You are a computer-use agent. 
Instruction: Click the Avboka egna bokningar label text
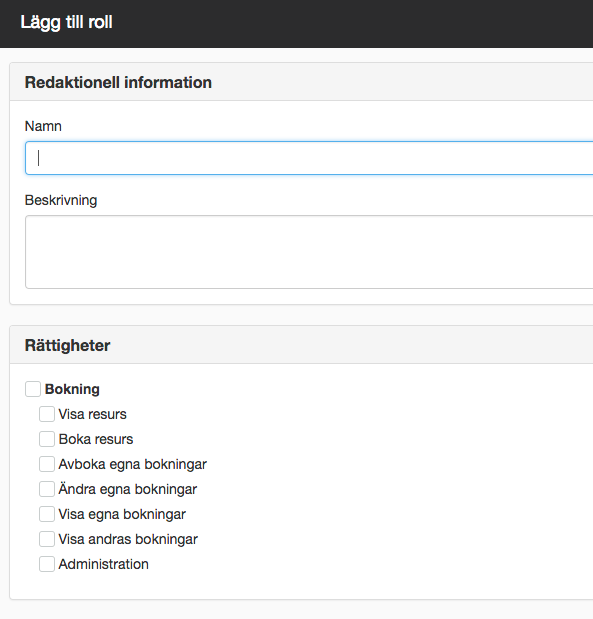[133, 464]
